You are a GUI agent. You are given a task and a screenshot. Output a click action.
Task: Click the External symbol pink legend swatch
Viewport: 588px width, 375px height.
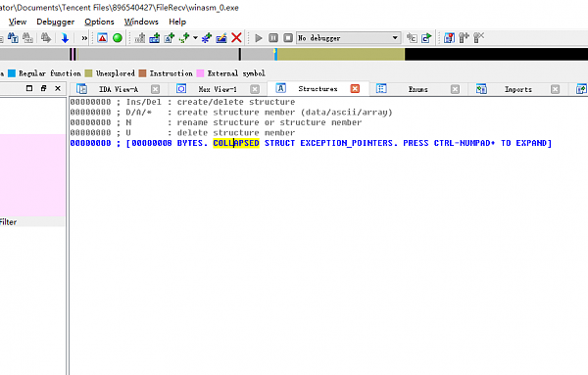[x=200, y=73]
